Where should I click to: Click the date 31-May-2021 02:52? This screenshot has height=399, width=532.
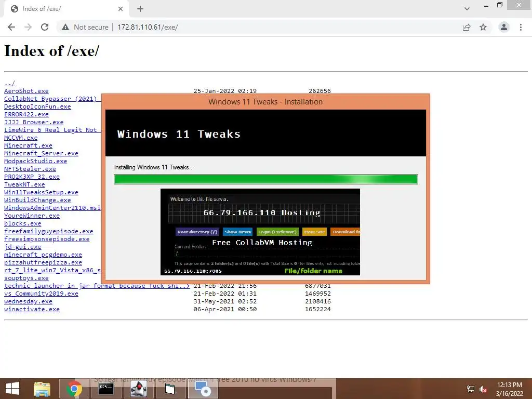(x=225, y=302)
